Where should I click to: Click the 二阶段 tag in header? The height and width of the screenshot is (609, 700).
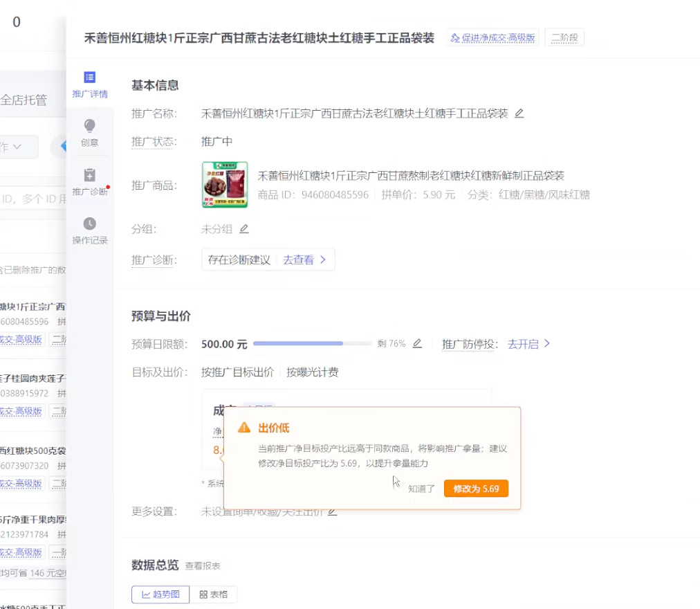(564, 38)
